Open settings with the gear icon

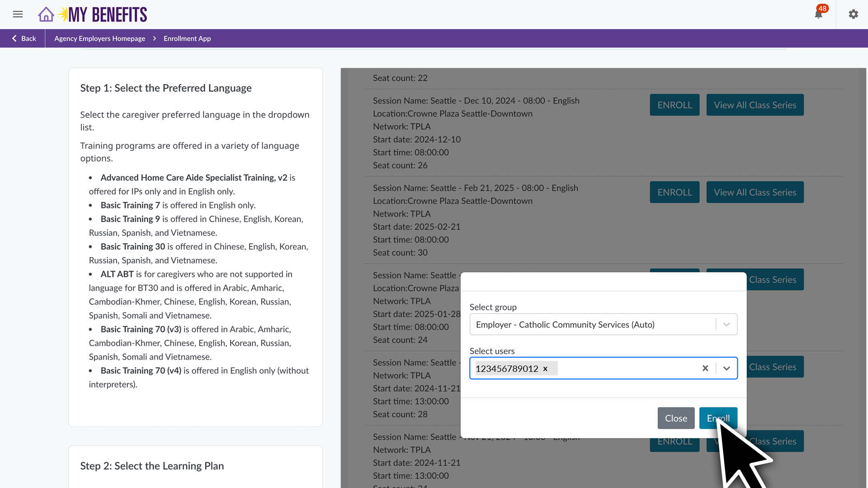coord(853,14)
